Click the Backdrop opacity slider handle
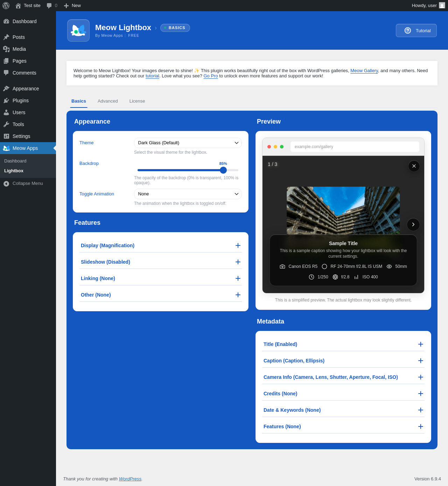The height and width of the screenshot is (486, 448). click(223, 170)
